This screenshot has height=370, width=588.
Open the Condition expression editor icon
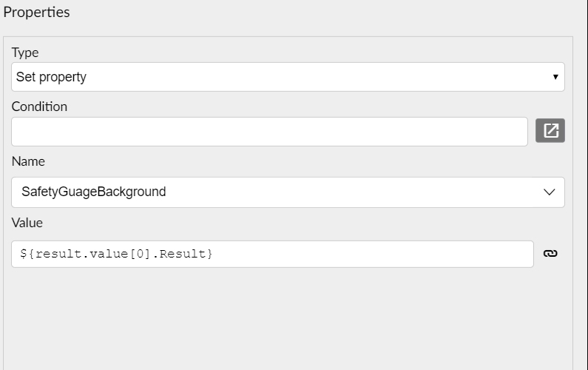550,130
